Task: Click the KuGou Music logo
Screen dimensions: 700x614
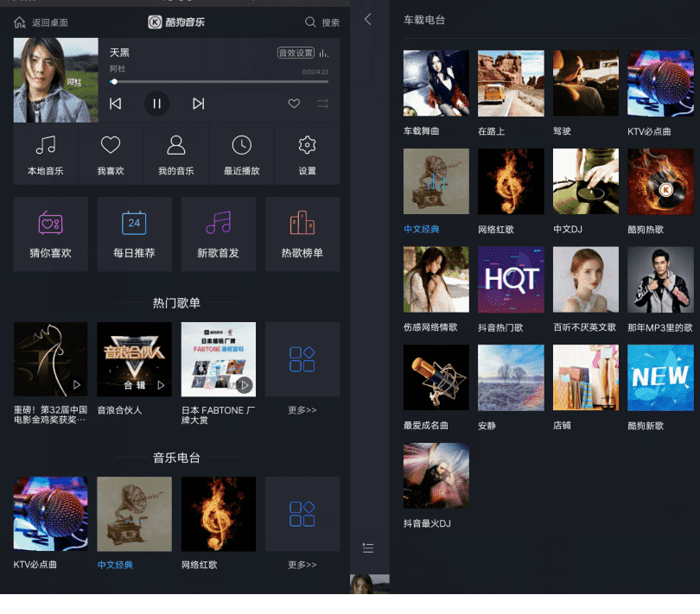Action: [176, 22]
